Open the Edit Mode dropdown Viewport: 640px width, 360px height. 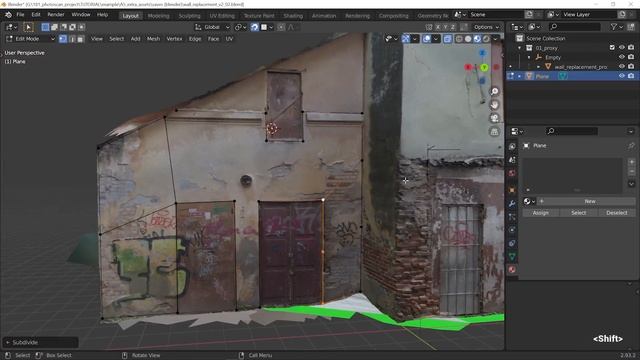tap(31, 39)
